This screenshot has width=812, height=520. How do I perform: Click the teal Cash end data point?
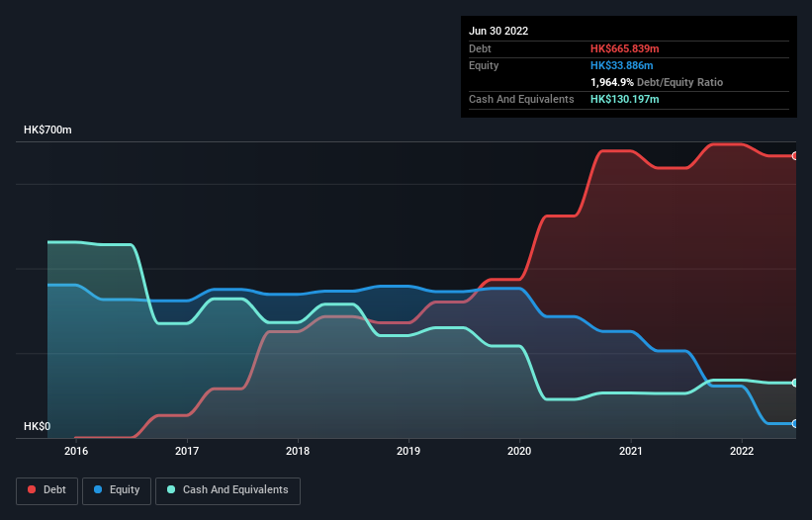coord(795,383)
